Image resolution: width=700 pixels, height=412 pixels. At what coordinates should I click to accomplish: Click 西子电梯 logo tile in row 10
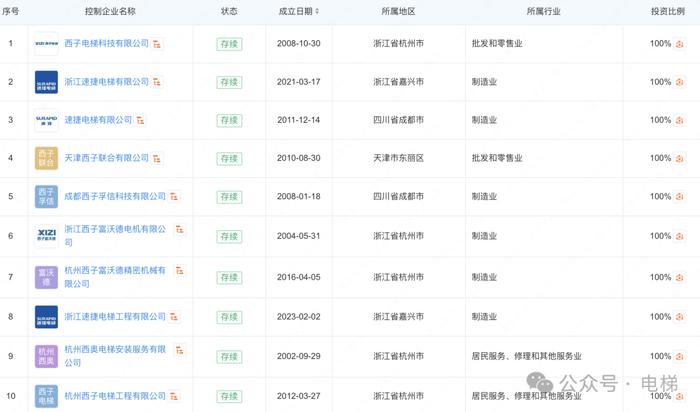pyautogui.click(x=46, y=396)
